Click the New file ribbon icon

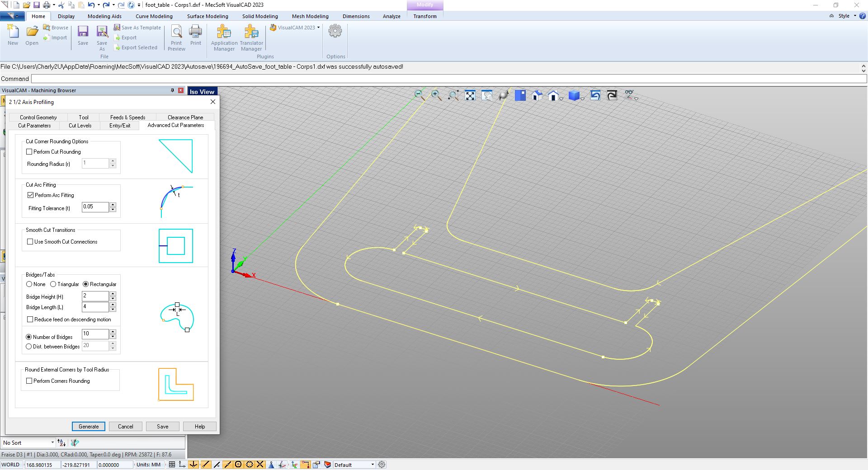coord(13,35)
